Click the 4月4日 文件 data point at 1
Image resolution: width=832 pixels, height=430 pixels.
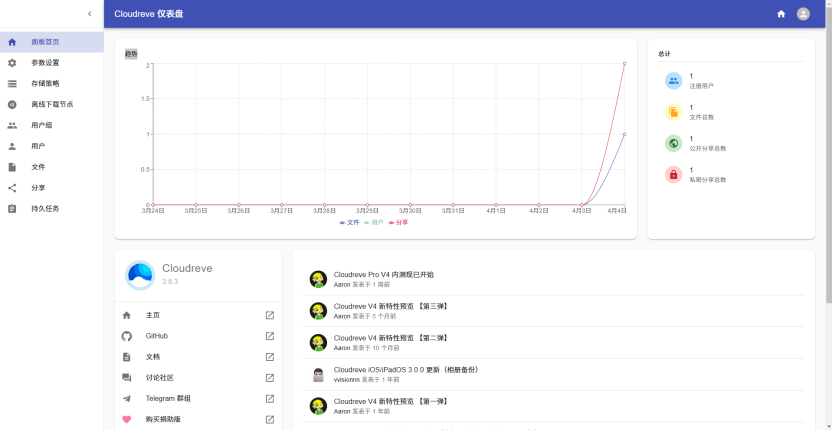[625, 134]
